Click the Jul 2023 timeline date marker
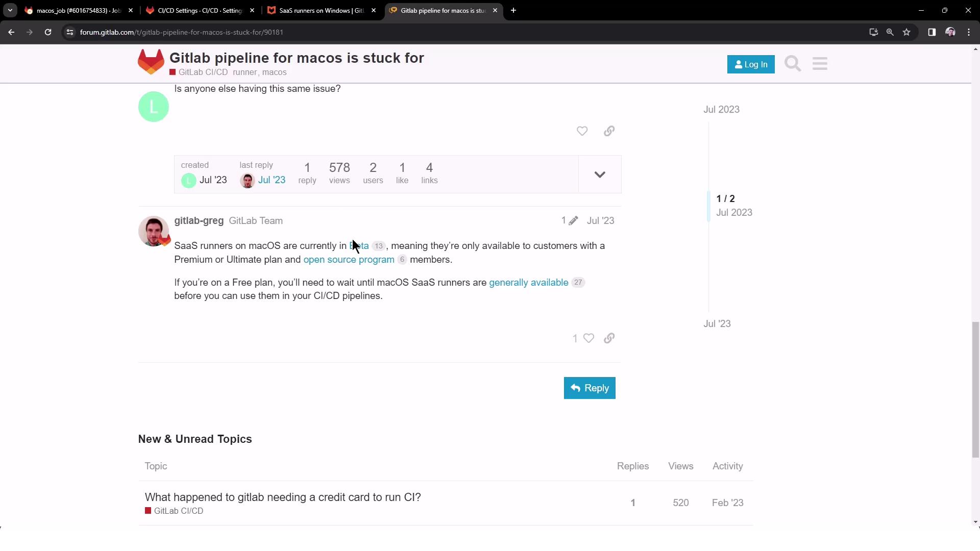Image resolution: width=980 pixels, height=551 pixels. click(x=721, y=110)
